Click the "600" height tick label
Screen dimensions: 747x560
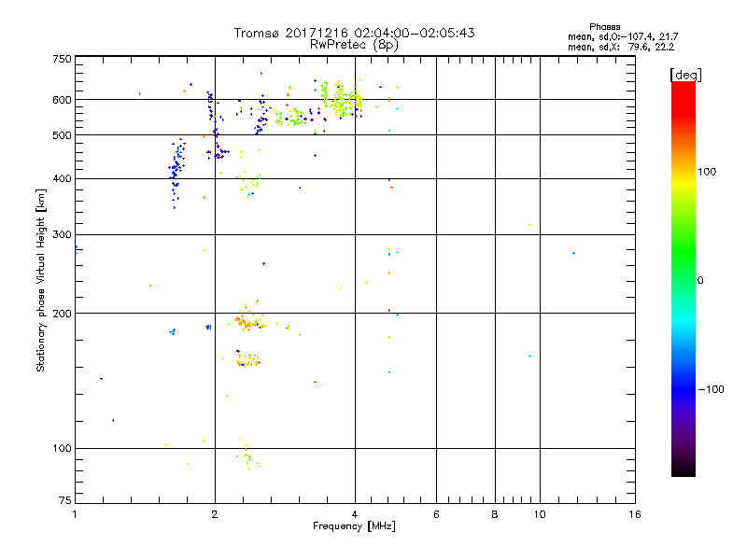pyautogui.click(x=62, y=100)
